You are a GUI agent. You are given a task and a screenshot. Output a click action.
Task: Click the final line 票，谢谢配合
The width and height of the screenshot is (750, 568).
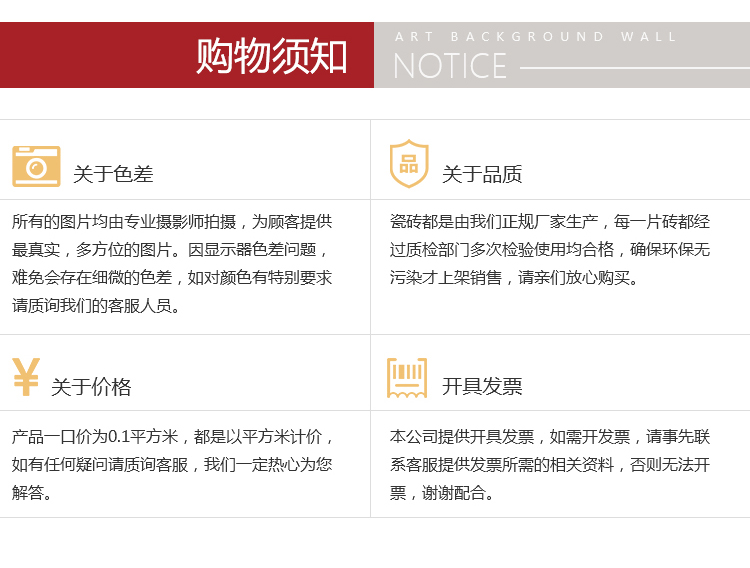442,493
